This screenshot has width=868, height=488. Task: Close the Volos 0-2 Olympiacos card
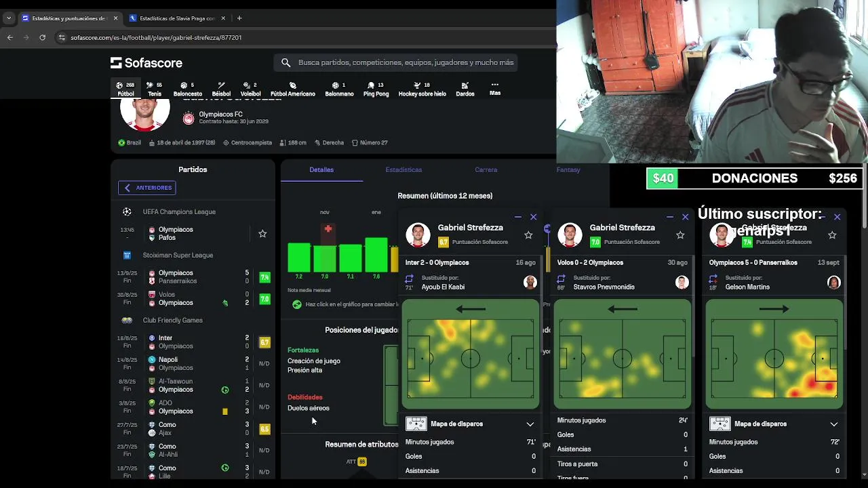coord(685,217)
